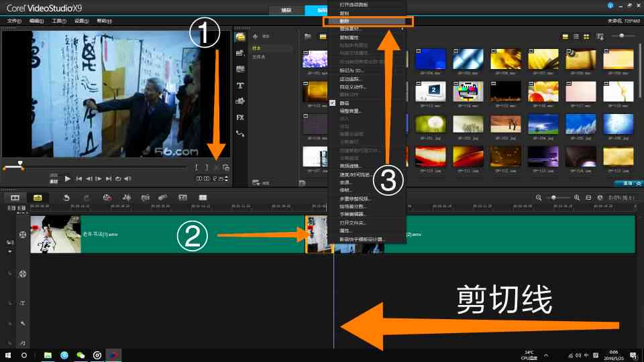Expand the 选项 options panel
Screen dimensions: 644x362
(629, 184)
